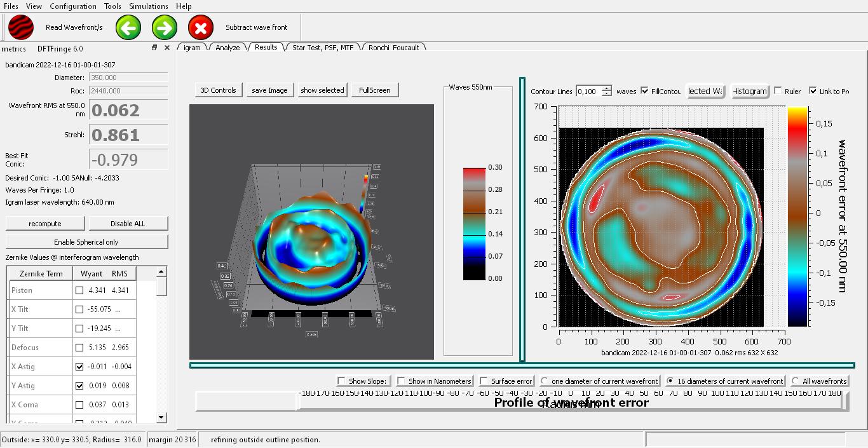Screen dimensions: 868x448
Task: Enable the Defocus Zernike checkbox
Action: click(79, 348)
